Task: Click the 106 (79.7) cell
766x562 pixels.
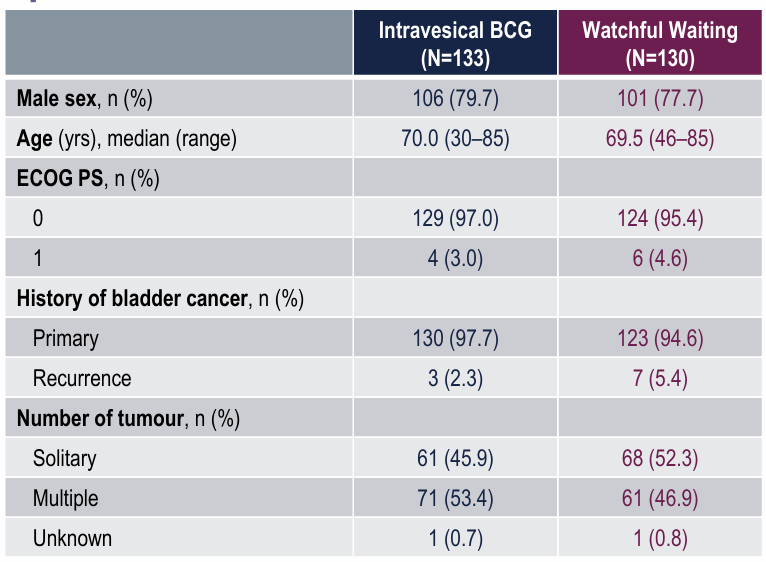Action: (x=455, y=99)
